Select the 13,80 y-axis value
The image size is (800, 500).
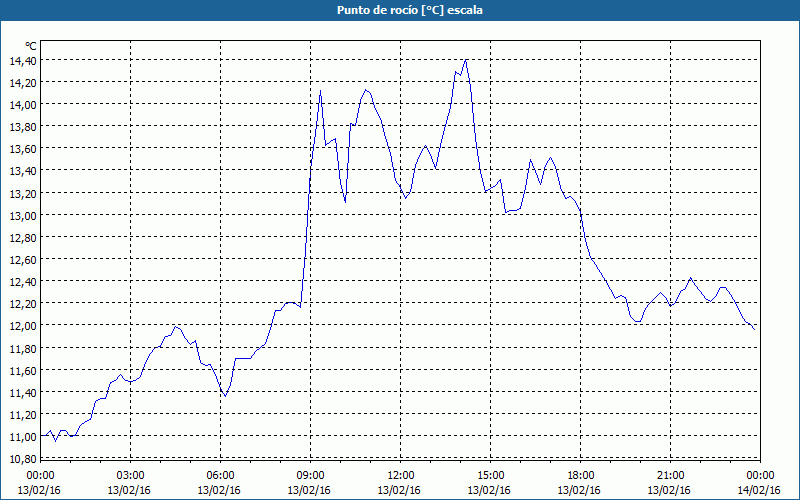tap(23, 127)
